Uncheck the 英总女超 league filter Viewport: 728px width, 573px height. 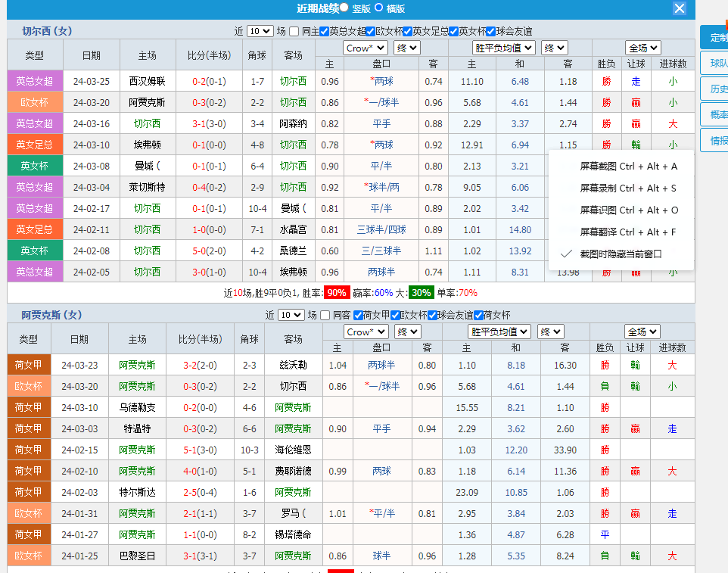tap(324, 31)
